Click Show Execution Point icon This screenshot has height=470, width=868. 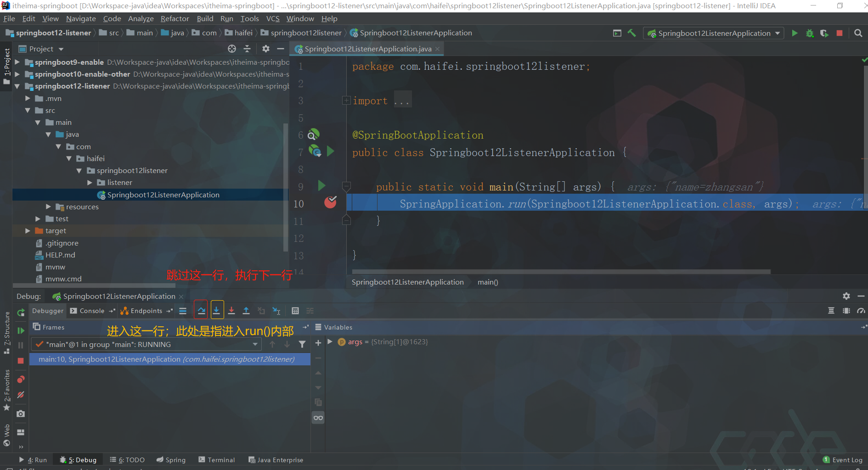coord(183,311)
